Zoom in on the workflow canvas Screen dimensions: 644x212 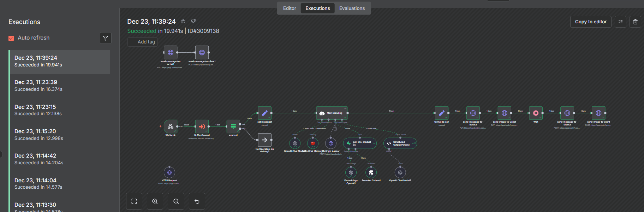[x=155, y=201]
